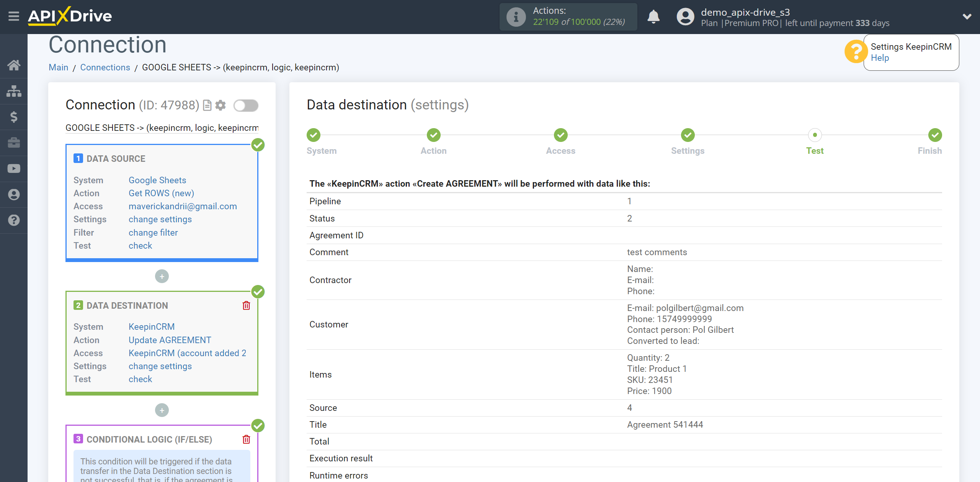This screenshot has height=482, width=980.
Task: Add a block after Data Destination
Action: (162, 410)
